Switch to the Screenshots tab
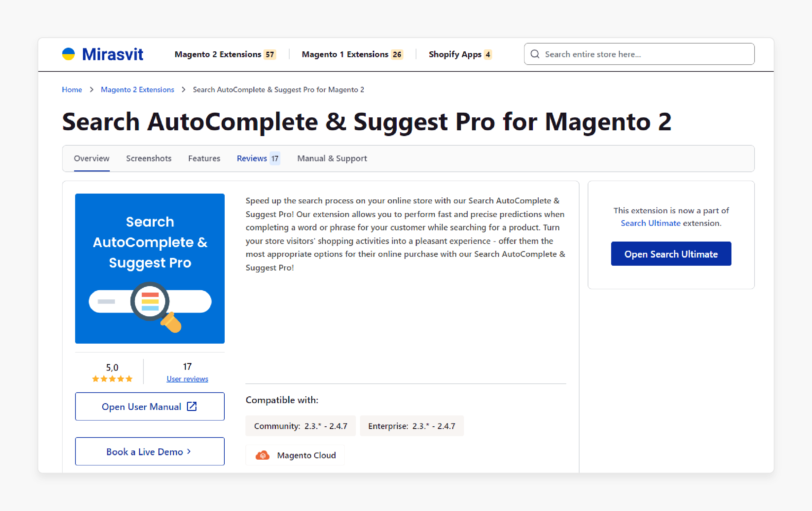 pos(149,159)
